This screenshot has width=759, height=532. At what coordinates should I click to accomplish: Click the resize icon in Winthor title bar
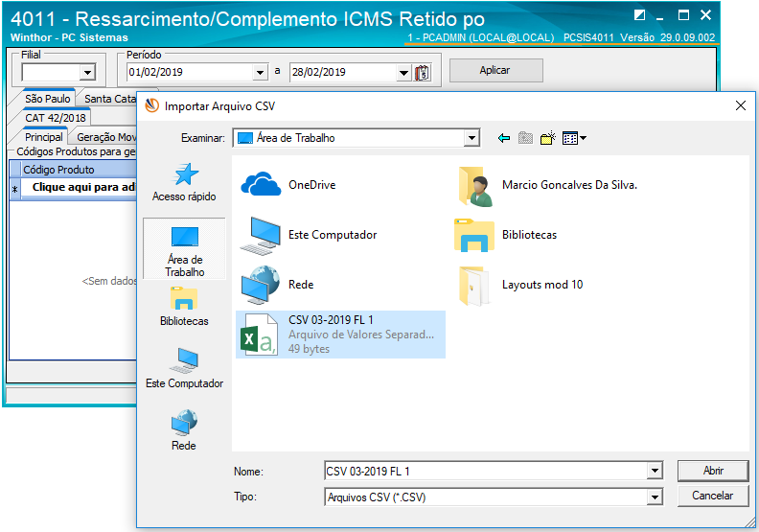pyautogui.click(x=639, y=15)
